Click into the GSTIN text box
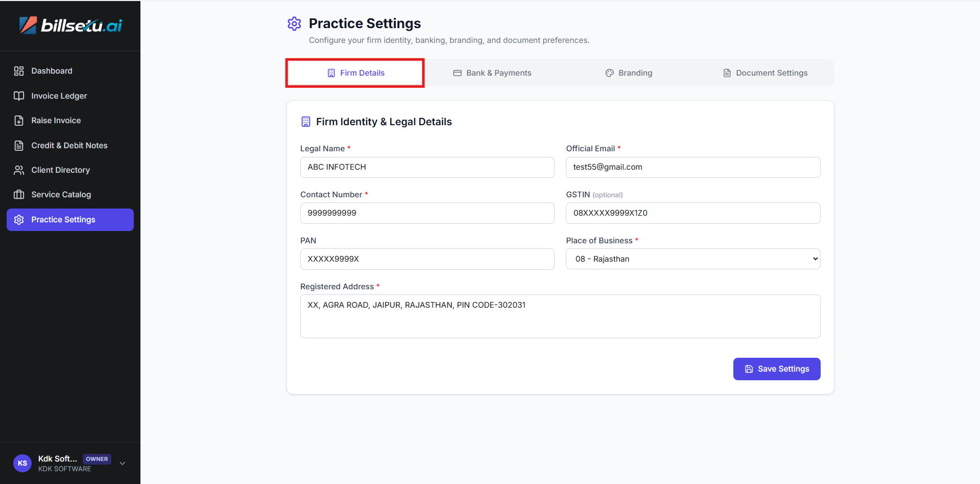 692,213
